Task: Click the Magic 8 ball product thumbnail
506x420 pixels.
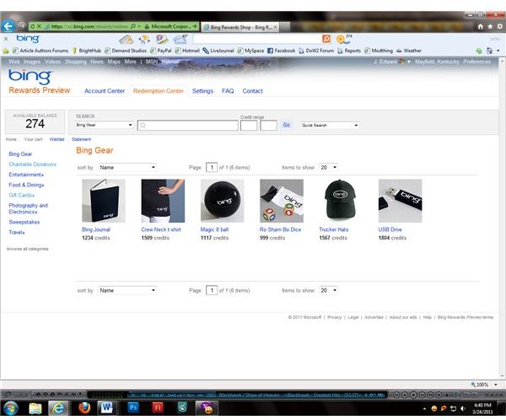Action: tap(223, 201)
